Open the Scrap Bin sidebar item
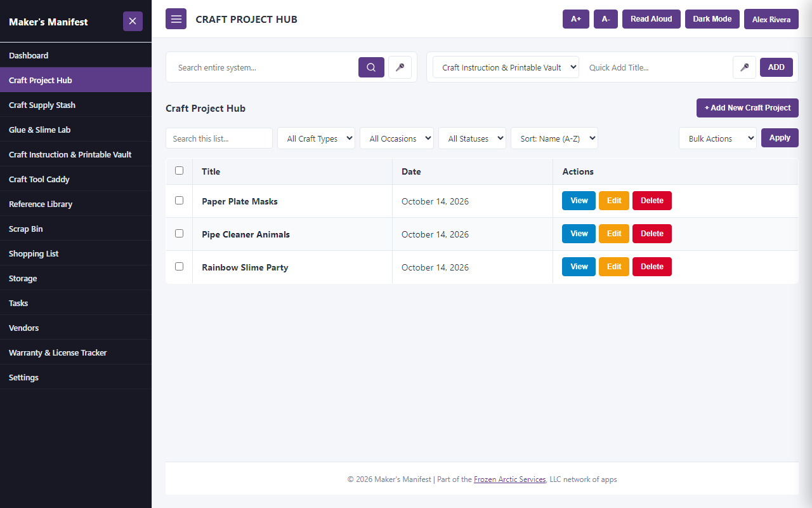The image size is (812, 508). [75, 229]
